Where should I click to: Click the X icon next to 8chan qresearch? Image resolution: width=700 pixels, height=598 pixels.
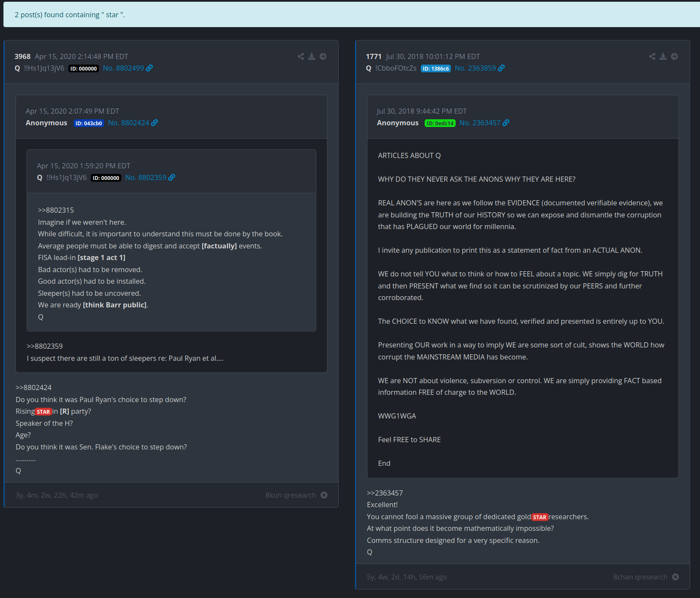click(675, 577)
